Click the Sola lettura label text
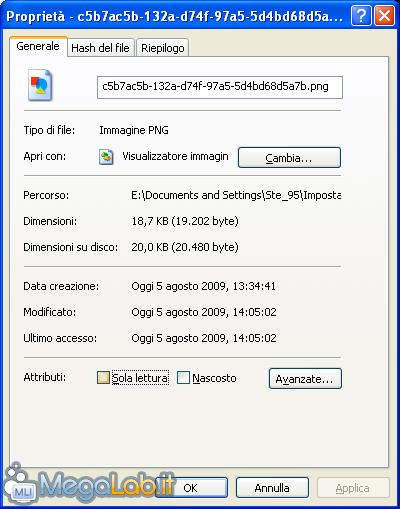The image size is (400, 509). coord(140,378)
